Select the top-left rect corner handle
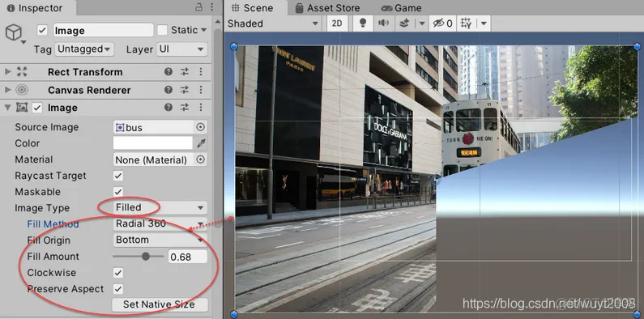 (234, 46)
